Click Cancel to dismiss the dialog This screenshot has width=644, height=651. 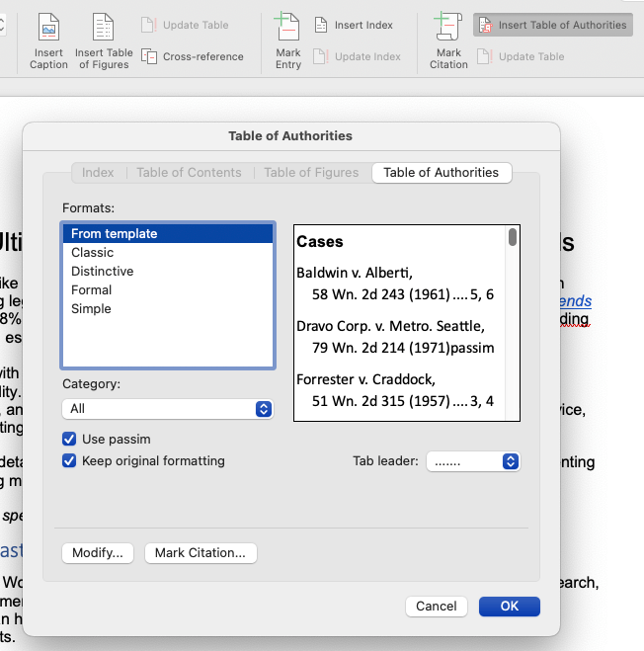pyautogui.click(x=437, y=607)
